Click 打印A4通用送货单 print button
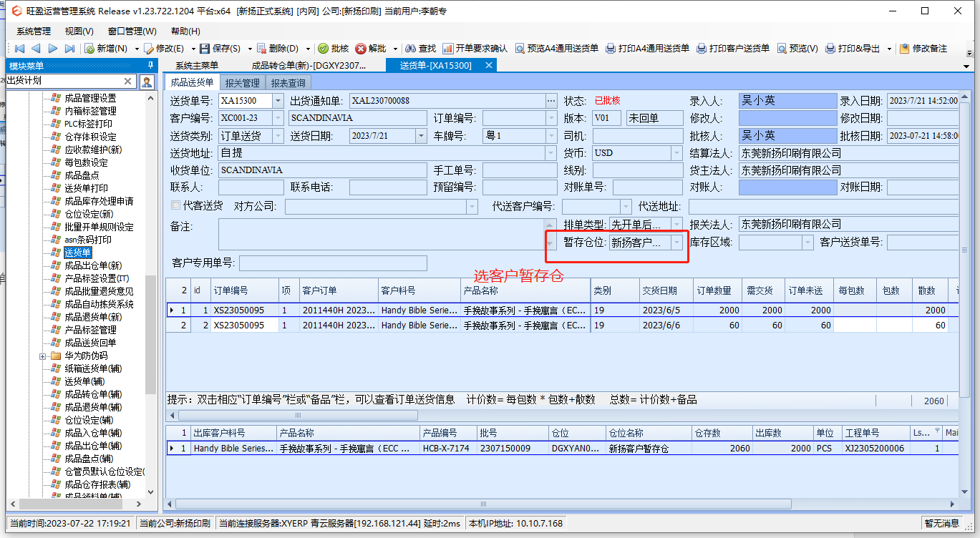Image resolution: width=980 pixels, height=538 pixels. (x=648, y=49)
